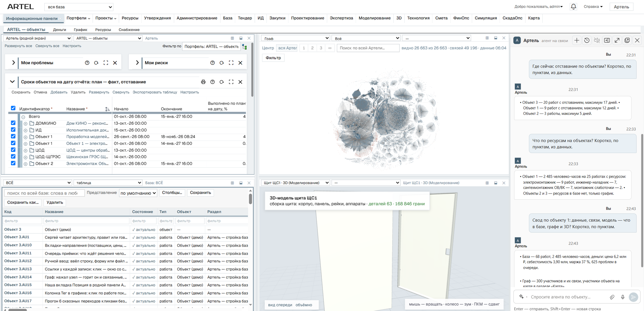This screenshot has height=311, width=644.
Task: Start a new agent chat with plus icon
Action: click(x=577, y=40)
